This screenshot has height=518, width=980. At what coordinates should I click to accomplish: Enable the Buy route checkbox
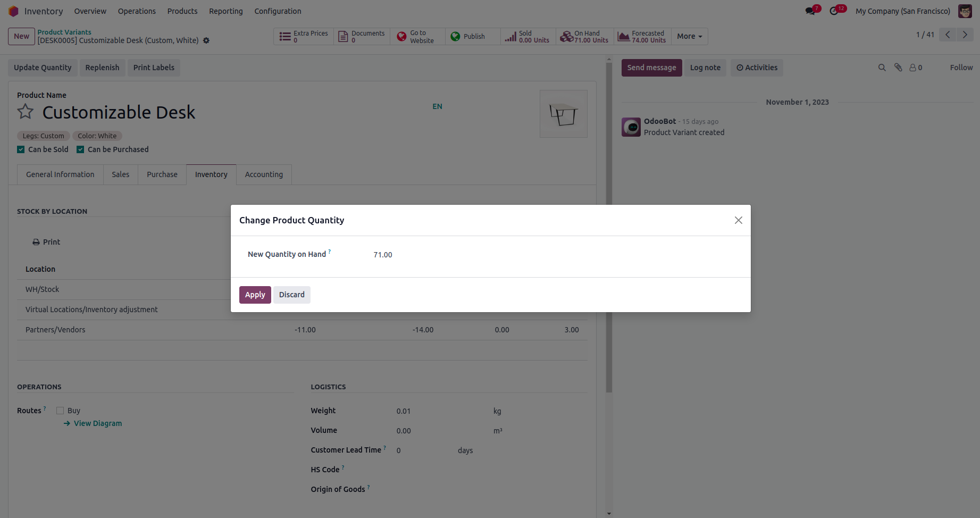click(x=60, y=411)
